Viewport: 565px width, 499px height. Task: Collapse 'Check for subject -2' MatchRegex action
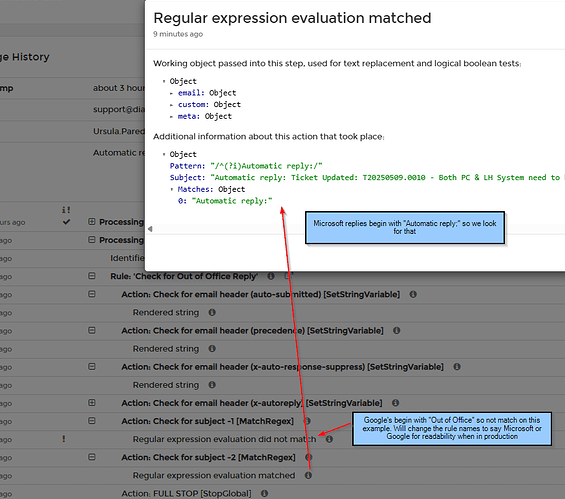tap(92, 457)
